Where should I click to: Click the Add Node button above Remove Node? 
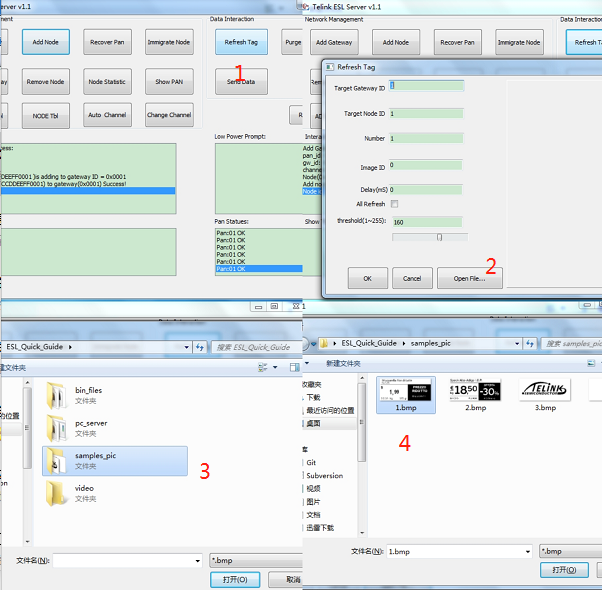(x=46, y=42)
